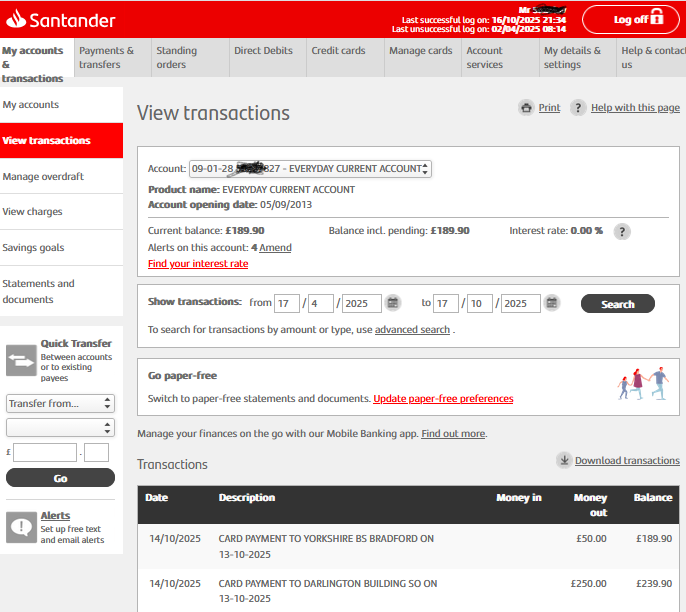Click the Quick Transfer pounds amount field
Viewport: 686px width, 612px height.
click(45, 453)
